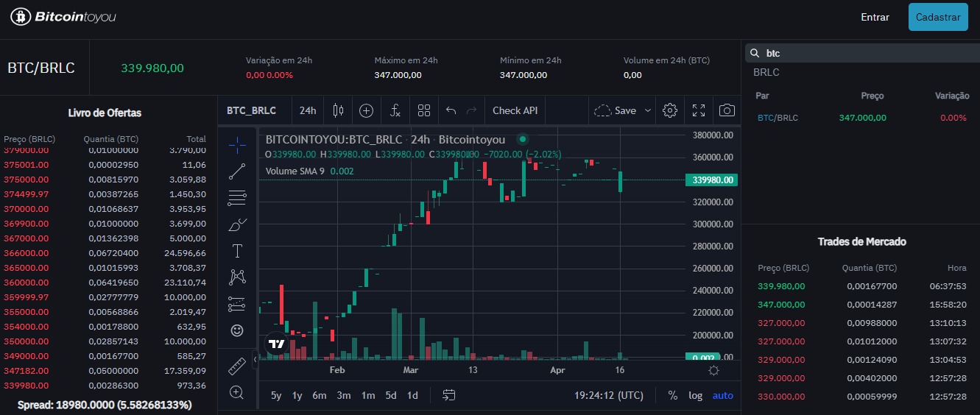Click the 339980.00 current price axis label

710,180
